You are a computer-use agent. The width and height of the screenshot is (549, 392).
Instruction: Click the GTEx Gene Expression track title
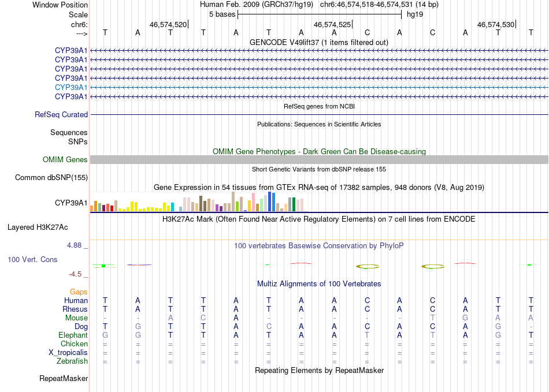[x=319, y=188]
